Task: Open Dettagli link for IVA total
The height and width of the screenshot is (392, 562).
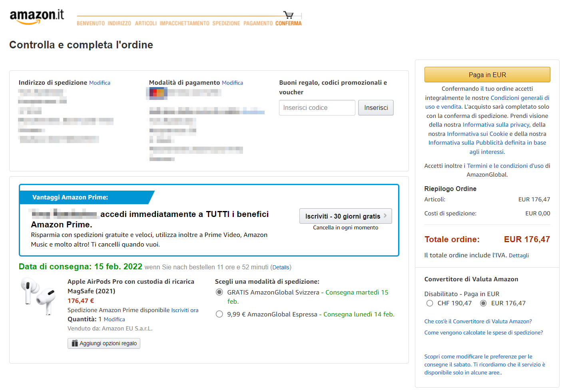Action: point(518,255)
